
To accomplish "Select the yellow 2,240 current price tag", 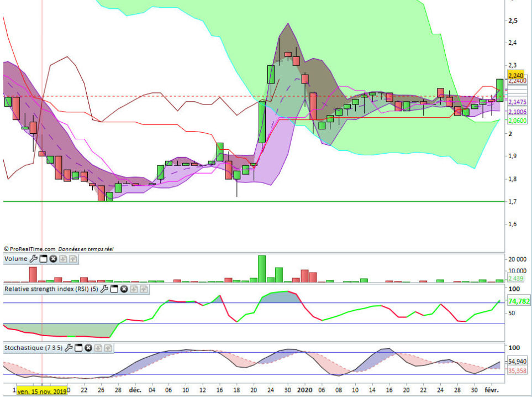I will pos(516,75).
